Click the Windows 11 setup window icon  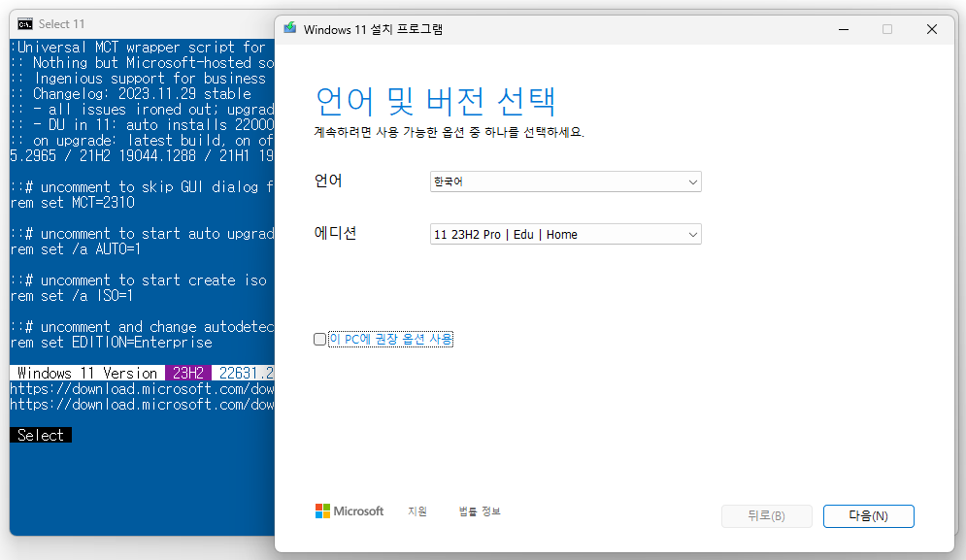click(289, 28)
